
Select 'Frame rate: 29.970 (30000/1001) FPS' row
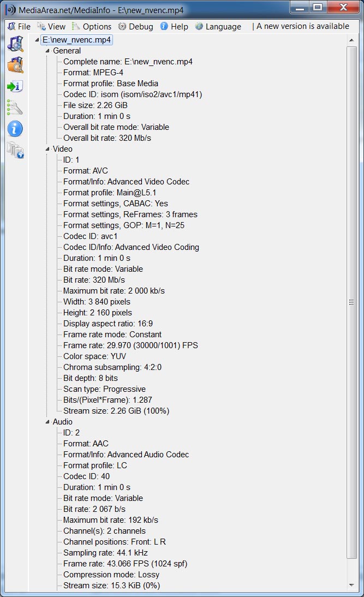pyautogui.click(x=130, y=345)
